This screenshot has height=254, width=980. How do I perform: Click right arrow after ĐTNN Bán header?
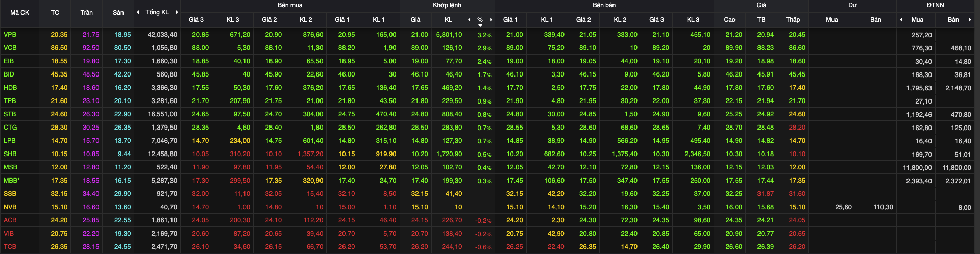pos(969,20)
